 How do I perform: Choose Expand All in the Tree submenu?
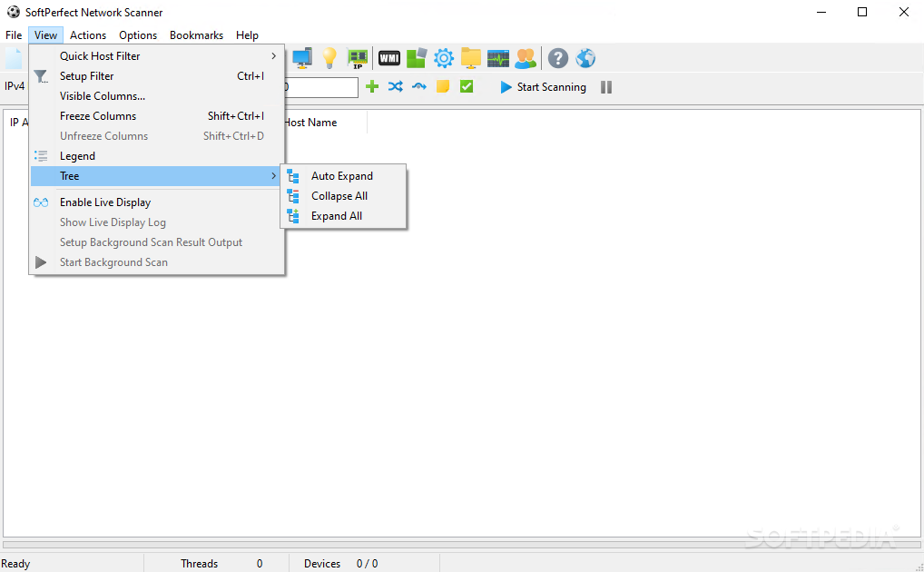pyautogui.click(x=344, y=216)
